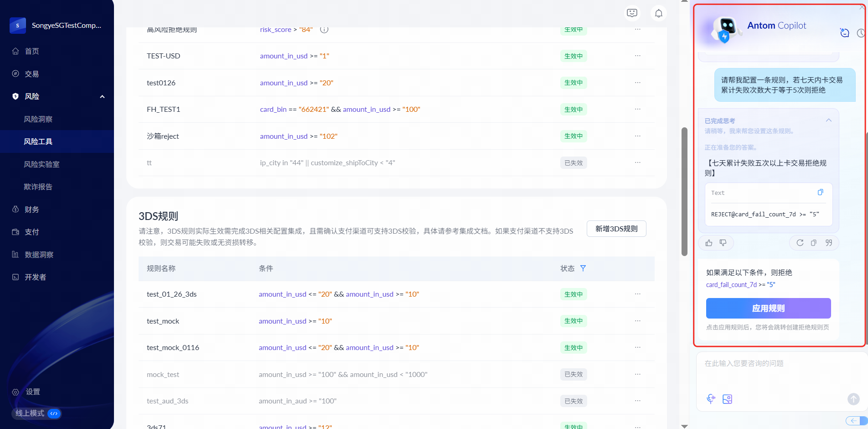The height and width of the screenshot is (429, 868).
Task: Click the notification bell icon
Action: pyautogui.click(x=658, y=13)
